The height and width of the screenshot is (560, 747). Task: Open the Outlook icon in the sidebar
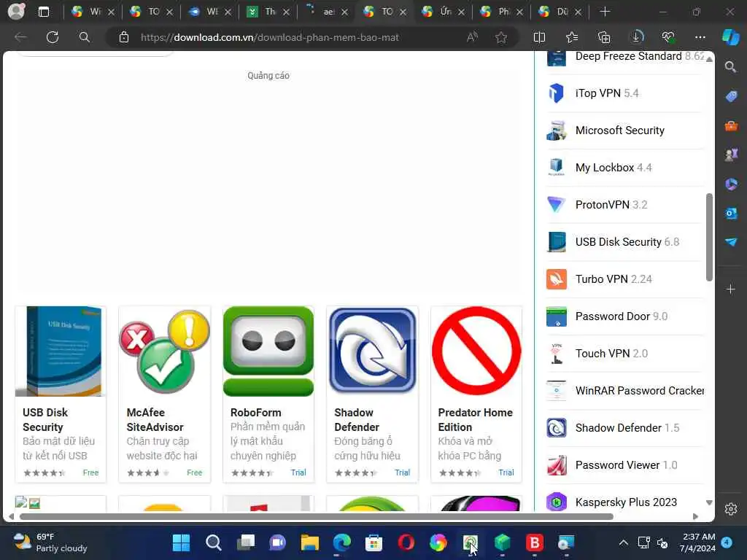click(x=731, y=214)
